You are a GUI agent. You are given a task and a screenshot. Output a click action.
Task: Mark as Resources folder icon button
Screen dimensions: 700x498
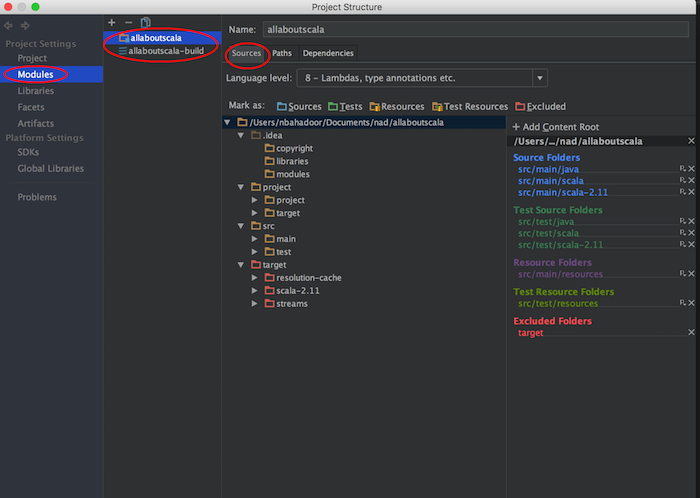pos(397,106)
